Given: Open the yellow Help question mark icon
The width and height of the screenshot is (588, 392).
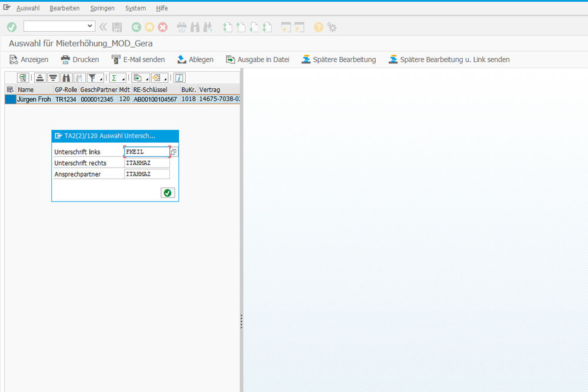Looking at the screenshot, I should (319, 26).
